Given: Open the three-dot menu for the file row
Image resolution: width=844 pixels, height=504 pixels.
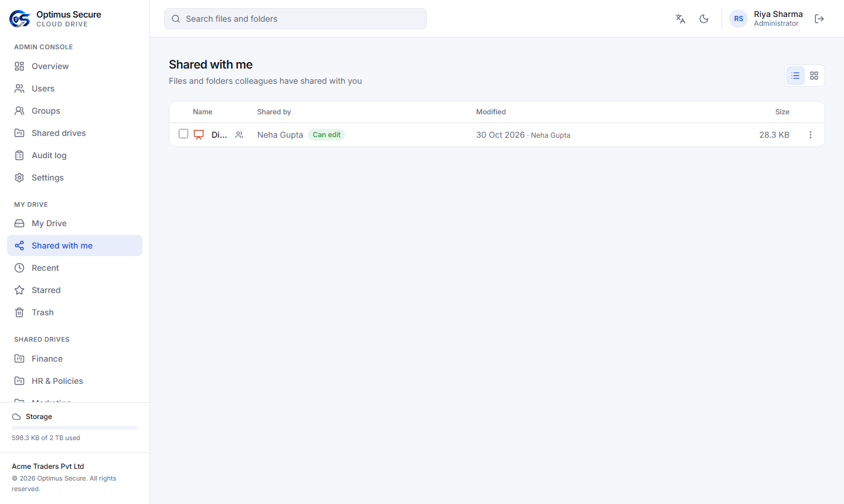Looking at the screenshot, I should [x=811, y=135].
